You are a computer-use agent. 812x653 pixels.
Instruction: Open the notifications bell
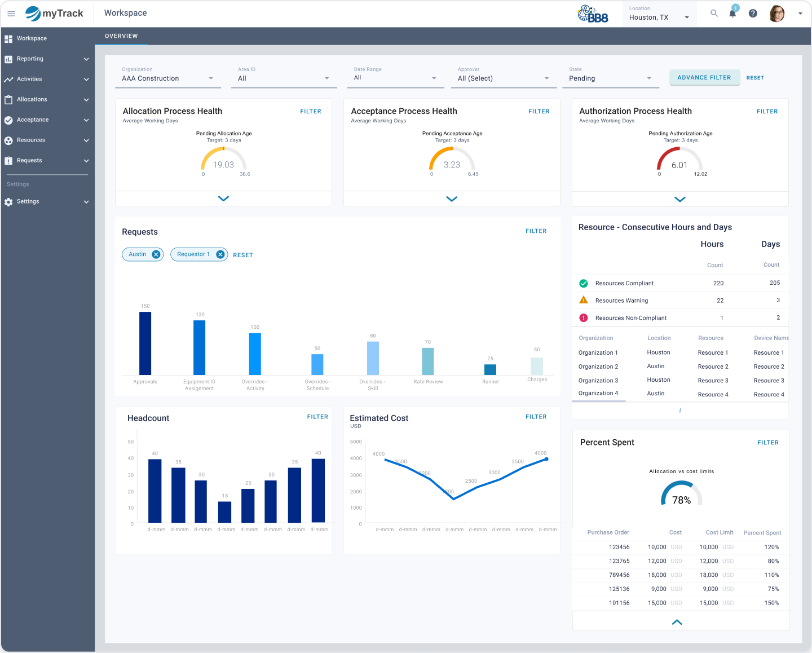click(x=732, y=14)
